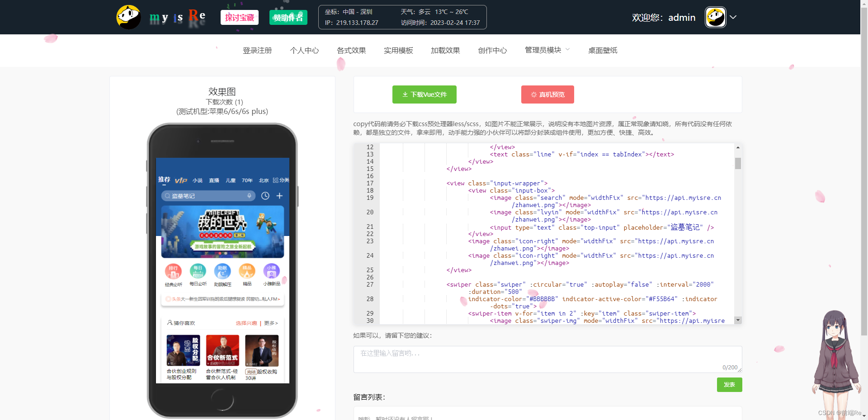
Task: Click the code viewer scrollbar thumb
Action: coord(738,163)
